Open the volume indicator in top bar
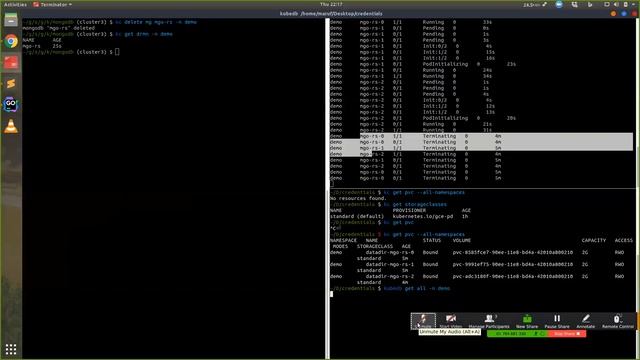 click(x=616, y=4)
